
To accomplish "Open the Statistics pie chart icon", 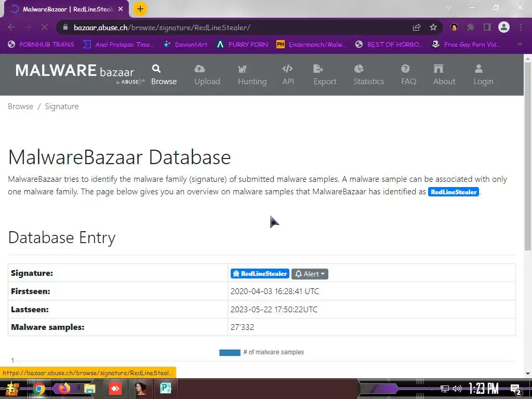I will (358, 69).
